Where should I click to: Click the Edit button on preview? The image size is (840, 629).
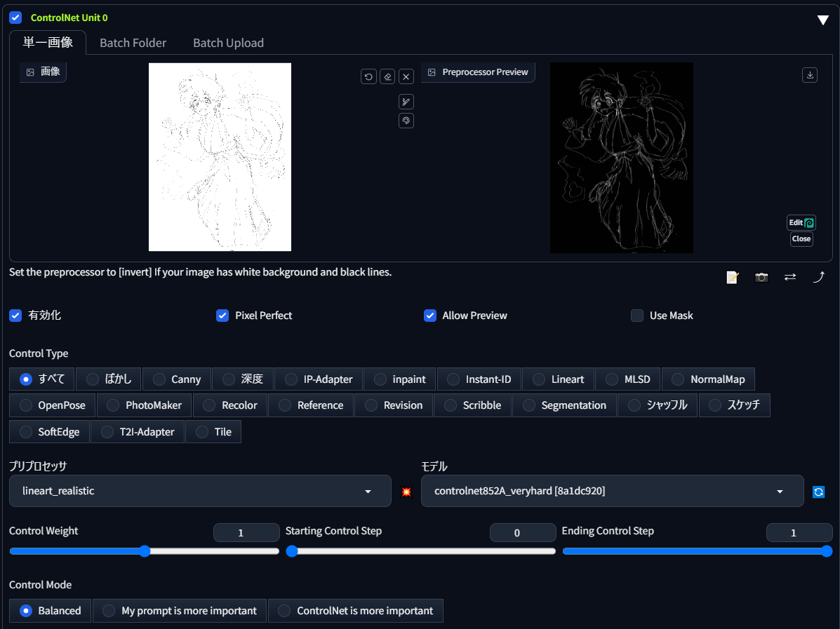pos(801,222)
